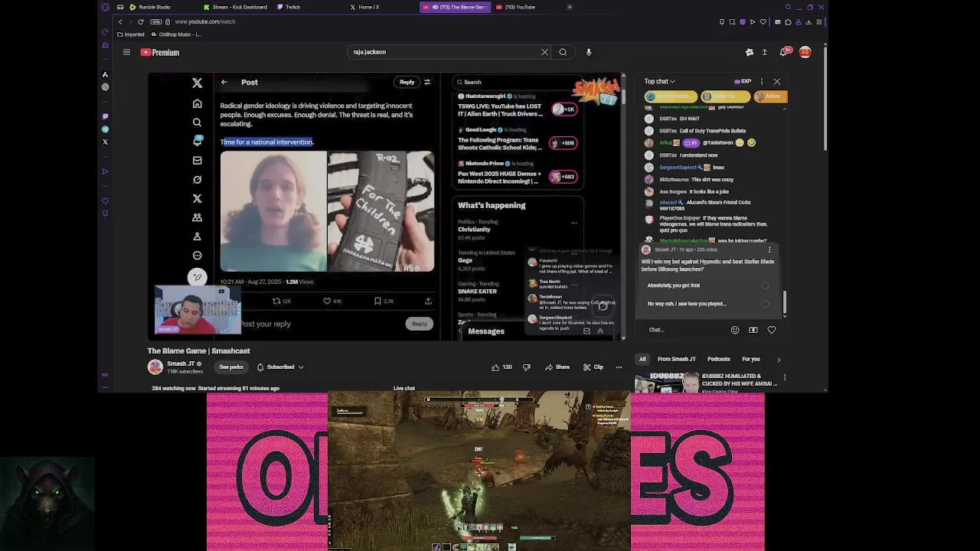
Task: Click Reply beside 'Post your reply'
Action: tap(419, 324)
